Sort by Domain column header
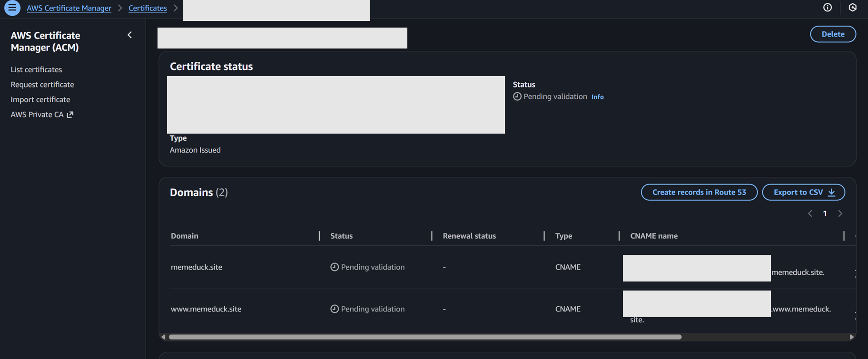This screenshot has width=868, height=359. (185, 236)
